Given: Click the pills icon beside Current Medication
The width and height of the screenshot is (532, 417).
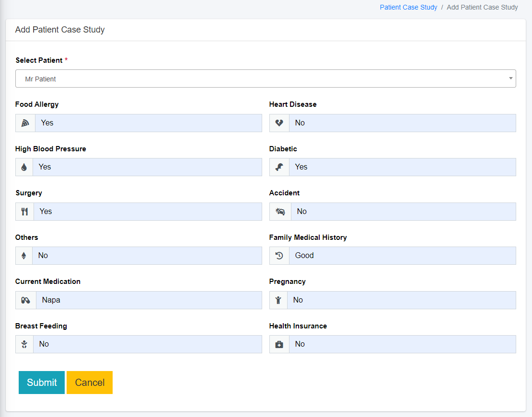Looking at the screenshot, I should [25, 300].
